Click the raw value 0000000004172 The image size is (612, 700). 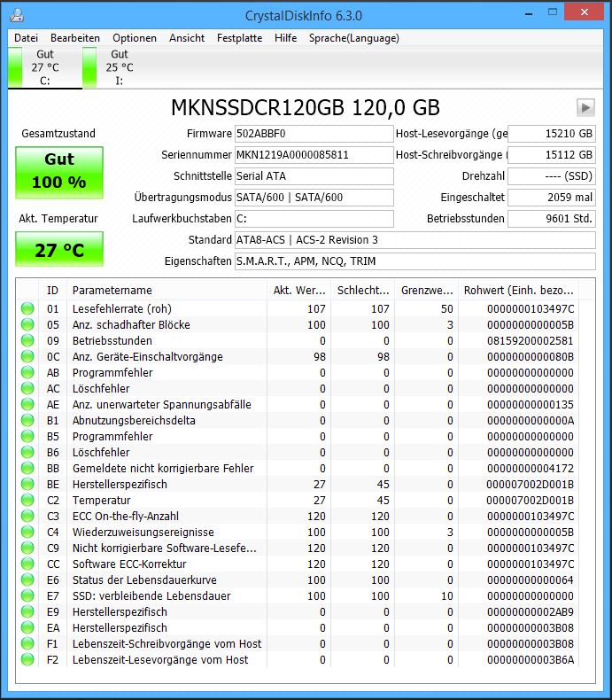point(530,469)
